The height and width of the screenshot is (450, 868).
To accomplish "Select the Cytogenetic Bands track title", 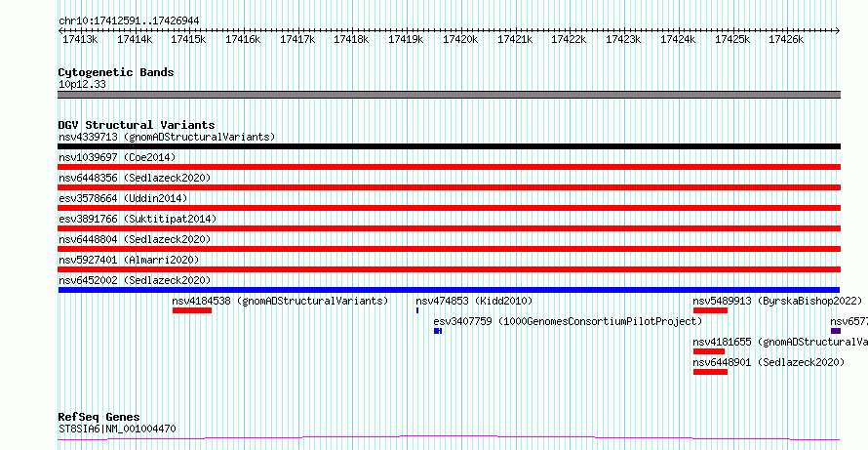I will point(116,72).
